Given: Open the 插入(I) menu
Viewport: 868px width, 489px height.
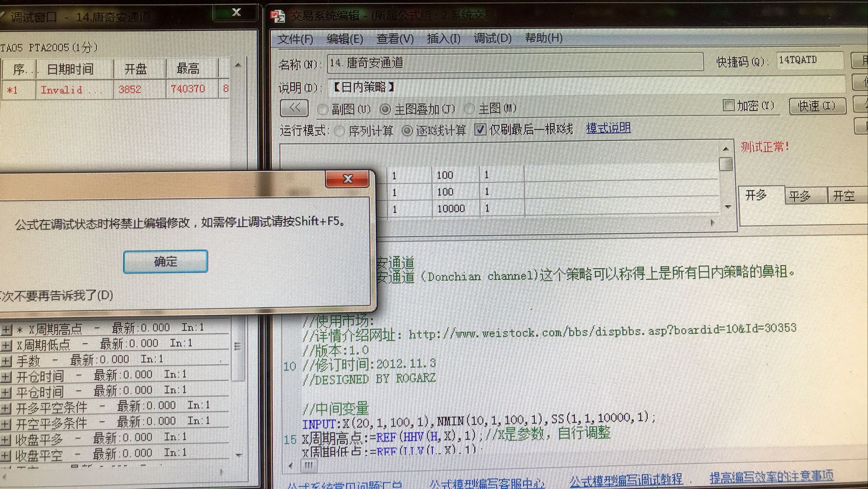Looking at the screenshot, I should (x=443, y=39).
